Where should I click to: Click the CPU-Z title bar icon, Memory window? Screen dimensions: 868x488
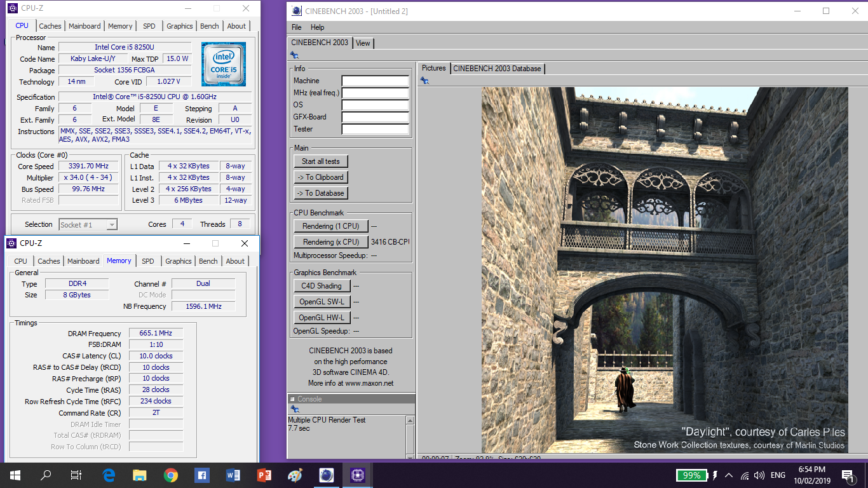coord(11,243)
